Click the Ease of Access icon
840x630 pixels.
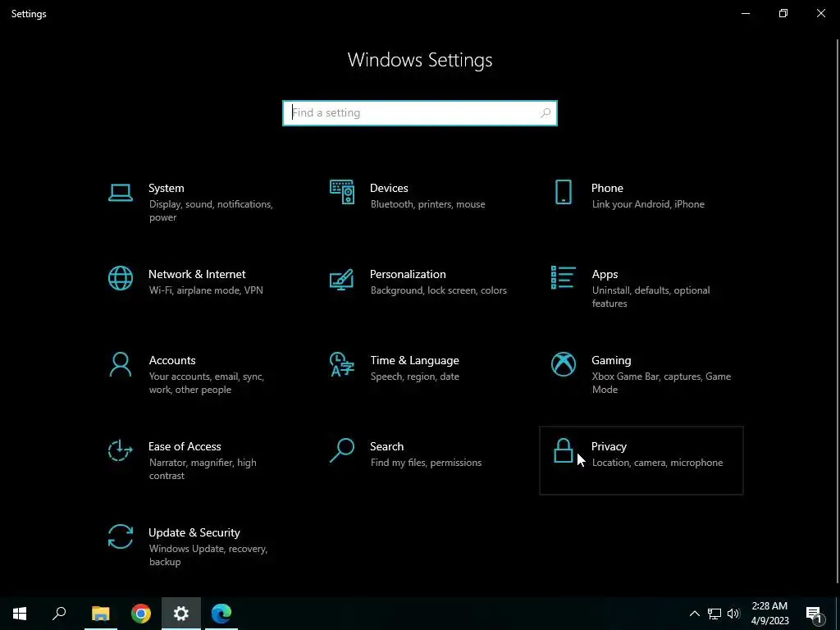[120, 450]
